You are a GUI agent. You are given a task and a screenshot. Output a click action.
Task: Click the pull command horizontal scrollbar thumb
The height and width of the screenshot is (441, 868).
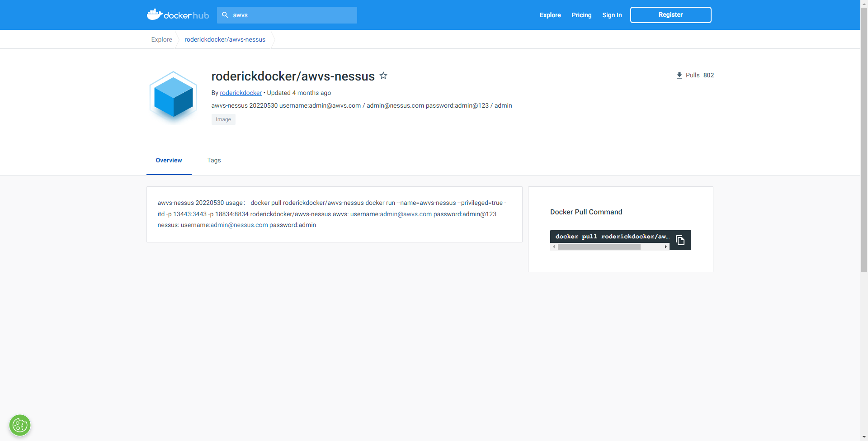pyautogui.click(x=599, y=247)
